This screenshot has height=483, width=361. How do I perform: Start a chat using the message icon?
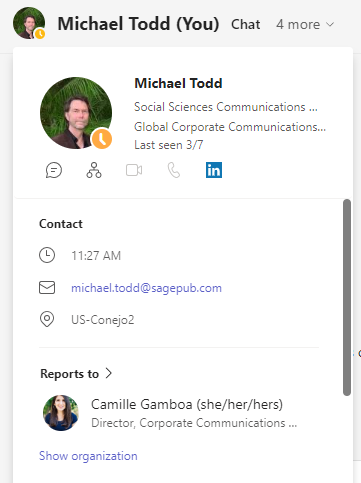click(54, 170)
